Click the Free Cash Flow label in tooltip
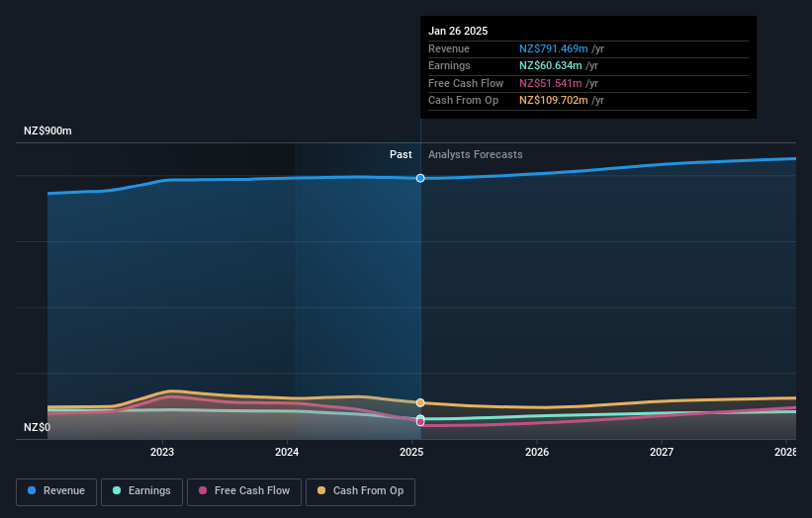 tap(466, 83)
